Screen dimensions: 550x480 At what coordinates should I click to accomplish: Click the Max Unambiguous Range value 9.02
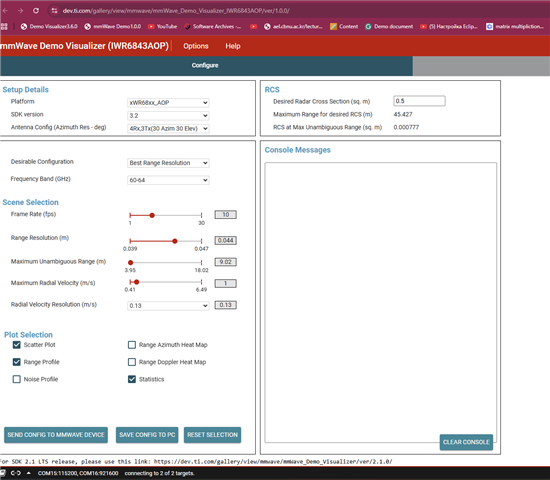point(226,262)
